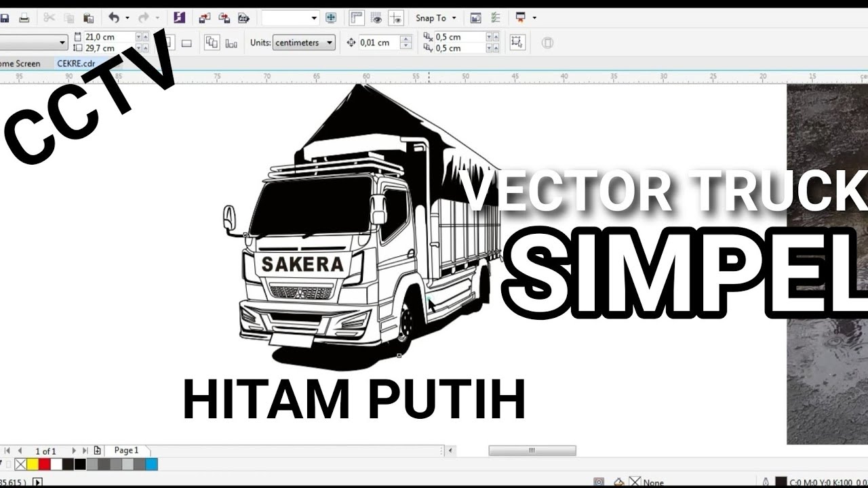Pick the red palette swatch
The image size is (868, 488).
pyautogui.click(x=44, y=464)
